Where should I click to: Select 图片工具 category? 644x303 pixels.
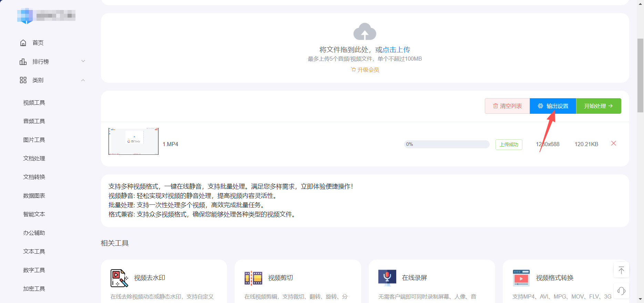[x=34, y=140]
